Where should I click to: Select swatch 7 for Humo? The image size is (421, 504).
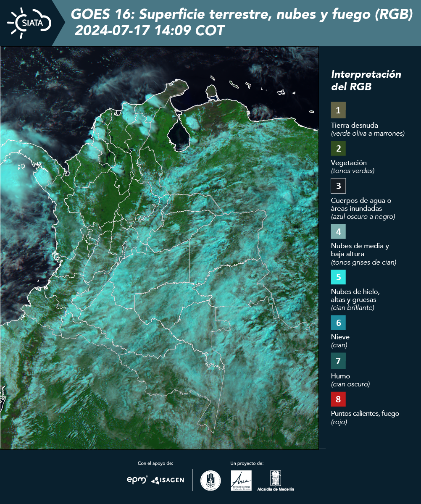tap(338, 361)
